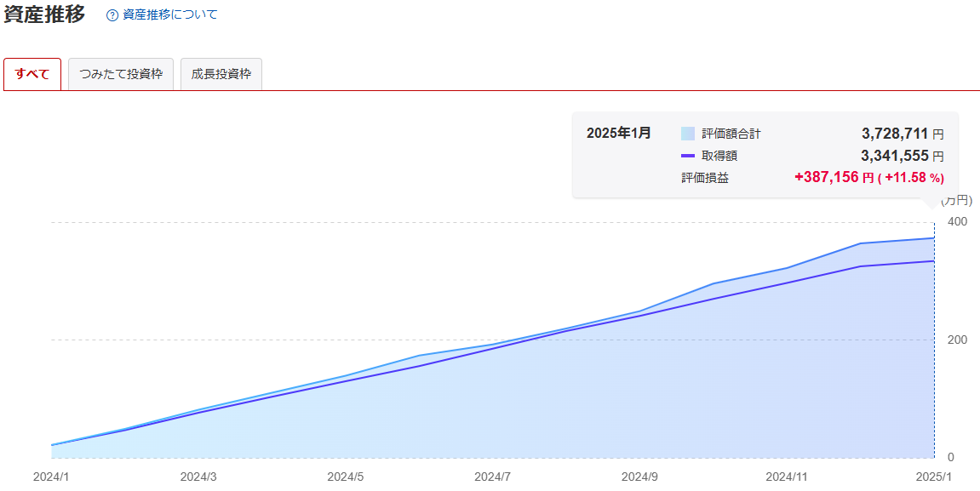This screenshot has width=980, height=491.
Task: Click the 400 y-axis label
Action: pyautogui.click(x=957, y=222)
